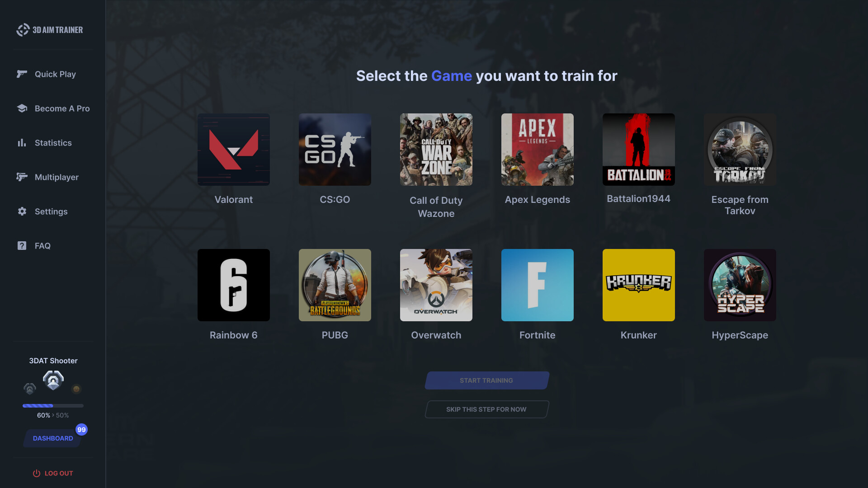Expand Become A Pro section
Image resolution: width=868 pixels, height=488 pixels.
point(62,108)
